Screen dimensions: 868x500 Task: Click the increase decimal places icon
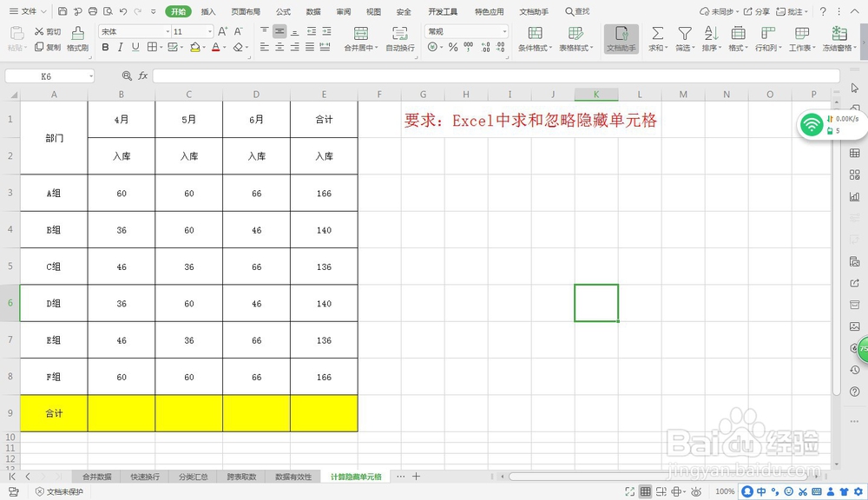485,47
